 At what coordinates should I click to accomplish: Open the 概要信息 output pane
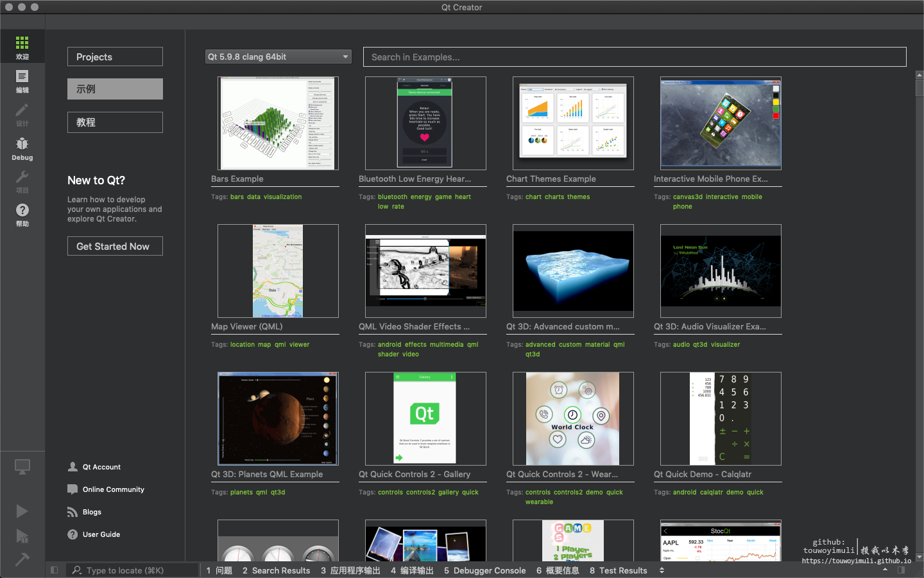coord(558,570)
